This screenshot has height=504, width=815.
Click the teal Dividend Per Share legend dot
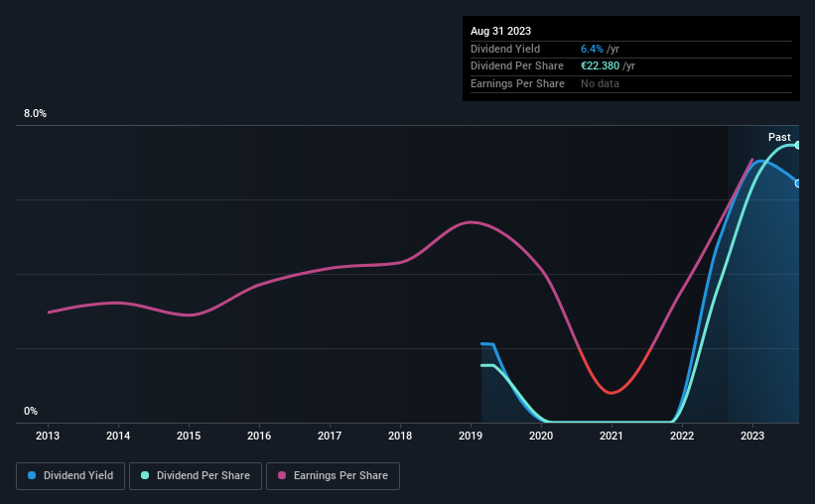click(145, 475)
